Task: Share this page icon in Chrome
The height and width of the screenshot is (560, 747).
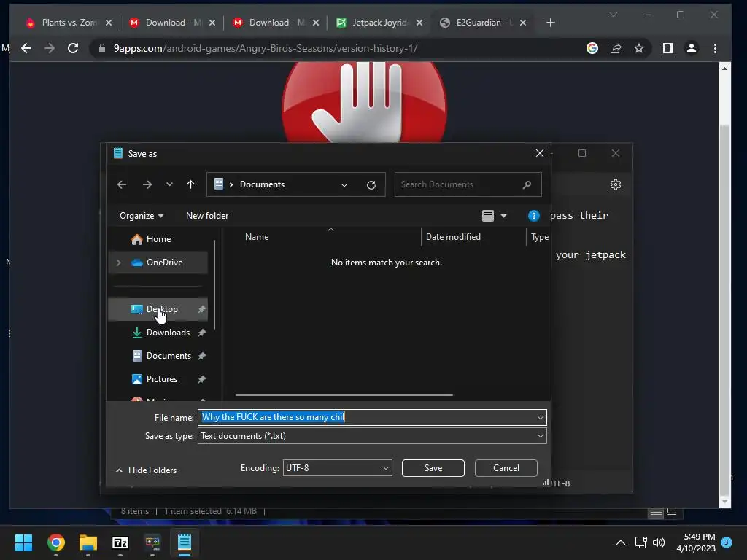Action: pos(616,48)
